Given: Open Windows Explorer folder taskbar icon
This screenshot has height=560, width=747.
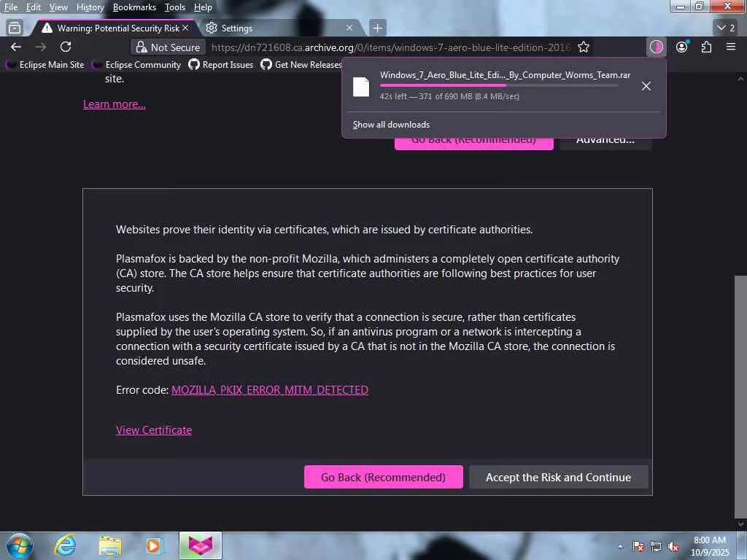Looking at the screenshot, I should 110,545.
